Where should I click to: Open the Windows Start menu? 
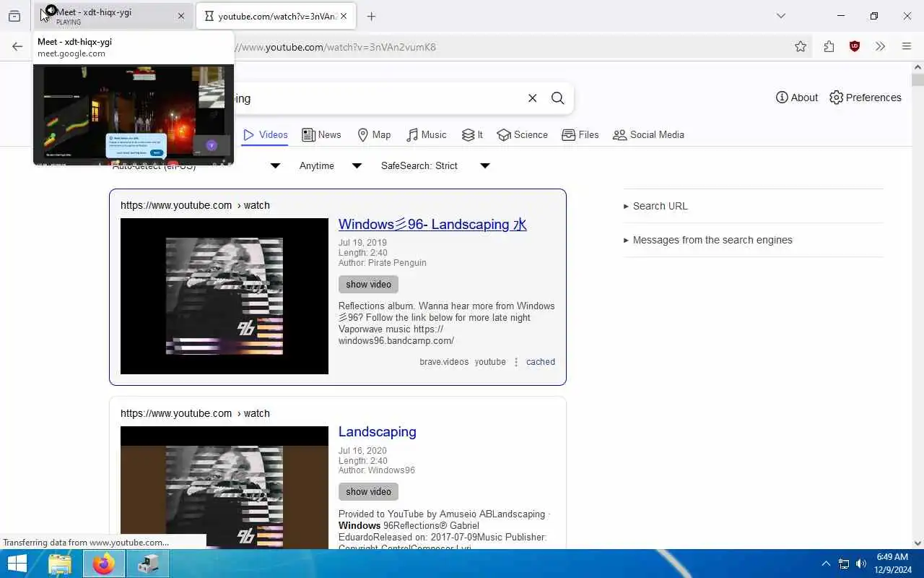17,564
